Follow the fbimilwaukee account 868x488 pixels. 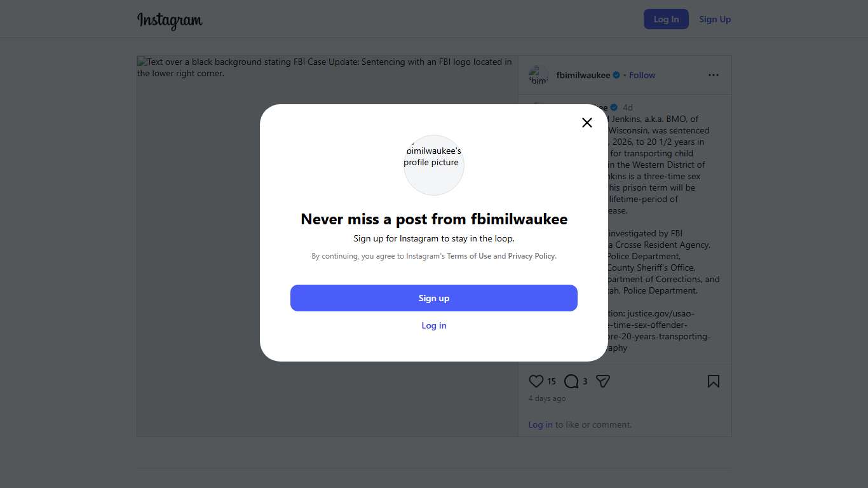click(642, 75)
